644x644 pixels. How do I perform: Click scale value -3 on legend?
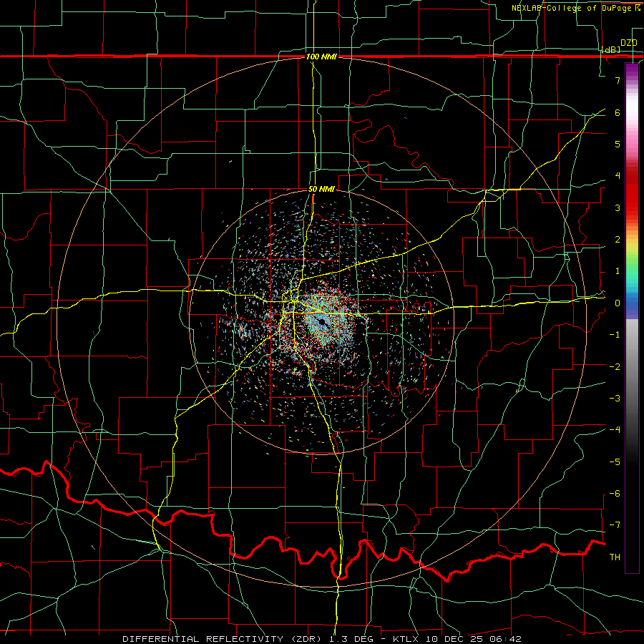(615, 399)
